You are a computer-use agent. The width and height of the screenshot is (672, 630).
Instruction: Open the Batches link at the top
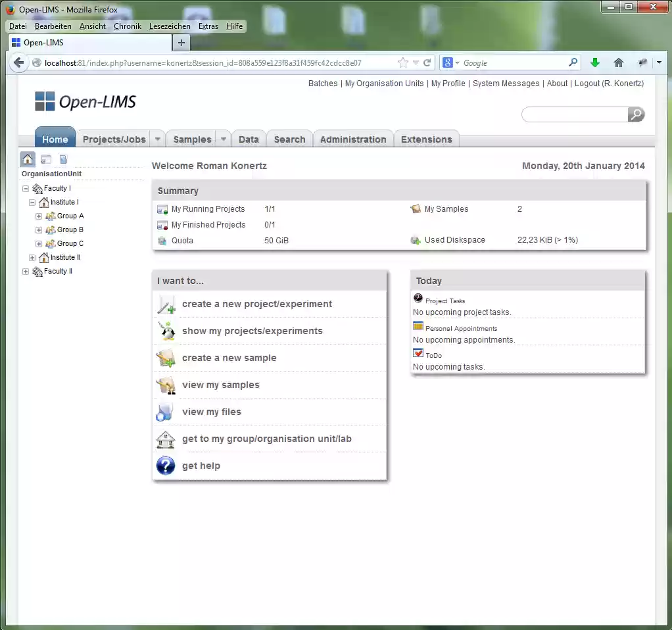coord(322,84)
